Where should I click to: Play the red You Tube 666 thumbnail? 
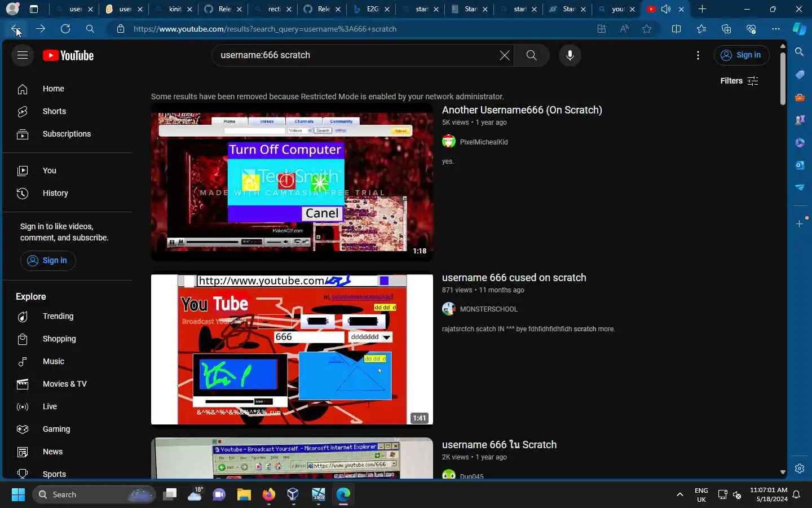click(292, 349)
